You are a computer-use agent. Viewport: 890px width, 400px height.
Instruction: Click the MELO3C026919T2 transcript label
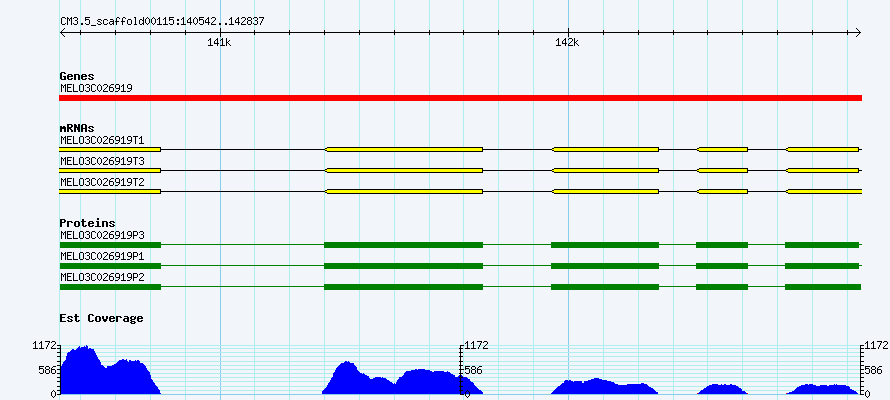click(x=102, y=182)
